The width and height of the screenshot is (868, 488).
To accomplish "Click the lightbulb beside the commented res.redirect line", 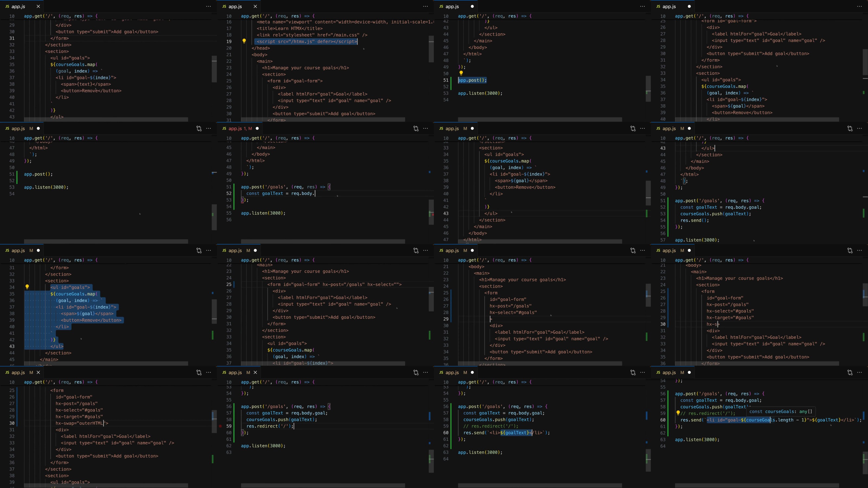I will (x=678, y=413).
